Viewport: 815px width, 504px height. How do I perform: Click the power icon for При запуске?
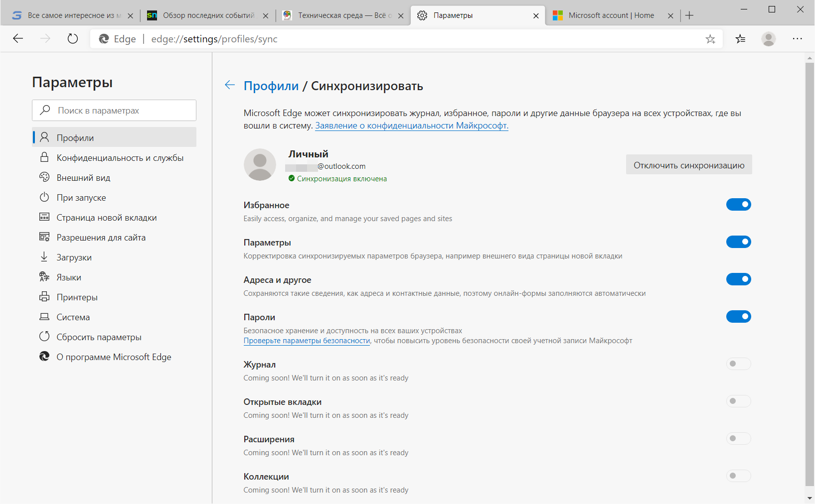tap(44, 197)
